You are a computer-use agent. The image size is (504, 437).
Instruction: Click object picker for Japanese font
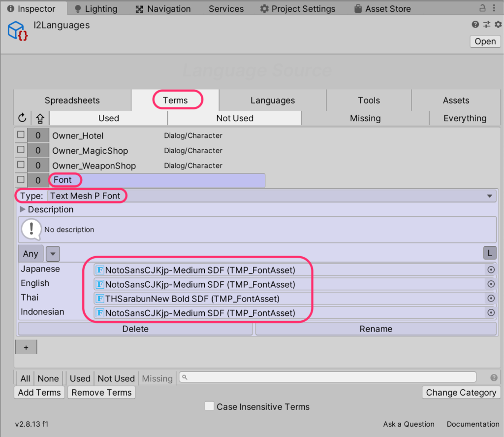point(491,270)
